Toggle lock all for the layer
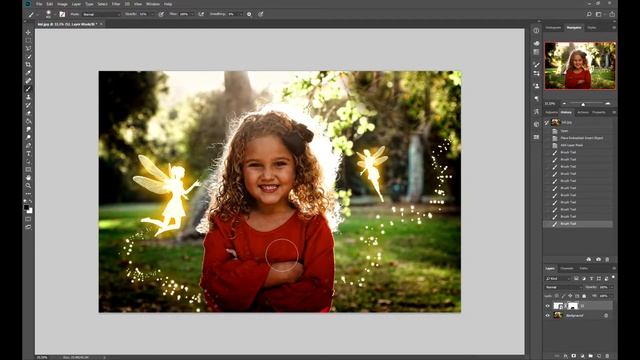The width and height of the screenshot is (640, 360). click(584, 296)
